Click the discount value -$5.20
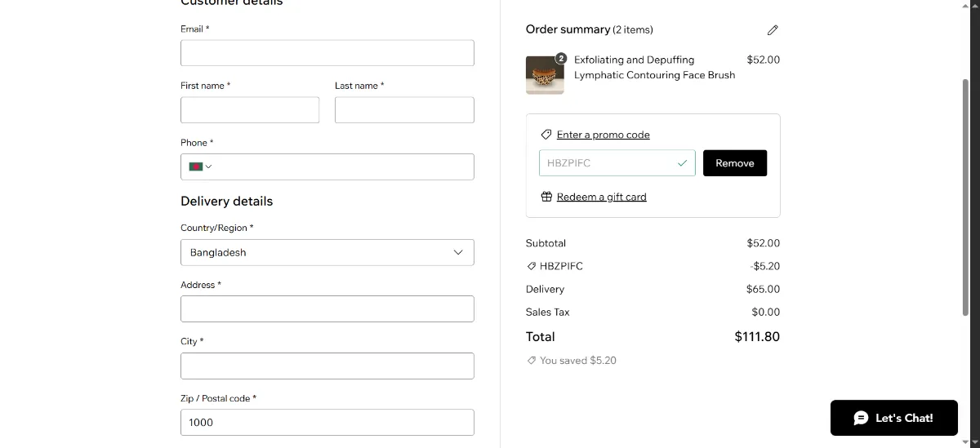 click(x=765, y=266)
